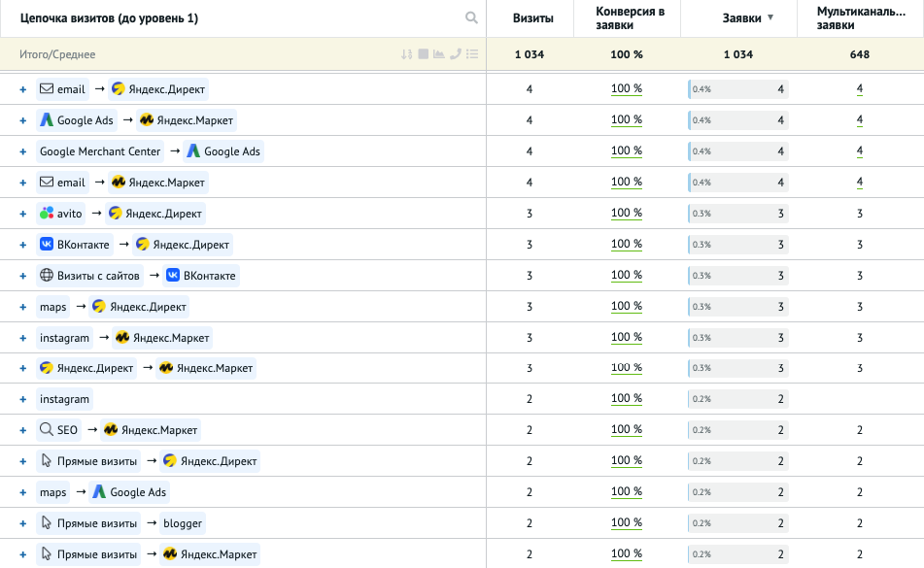Click the square icon in totals row
The height and width of the screenshot is (568, 924).
[x=424, y=54]
